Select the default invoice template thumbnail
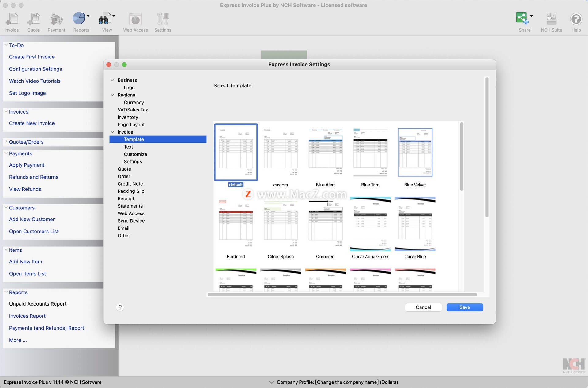This screenshot has width=588, height=388. 236,152
